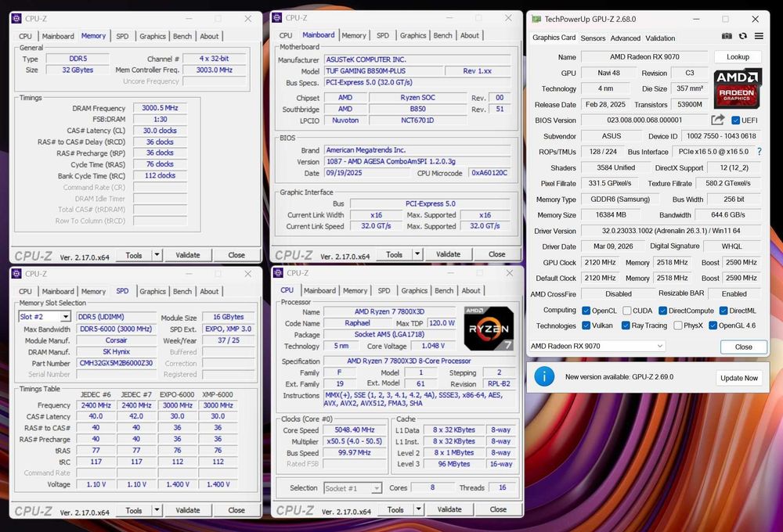The height and width of the screenshot is (532, 783).
Task: Toggle OpenGL 4.6 checkbox
Action: pyautogui.click(x=713, y=325)
